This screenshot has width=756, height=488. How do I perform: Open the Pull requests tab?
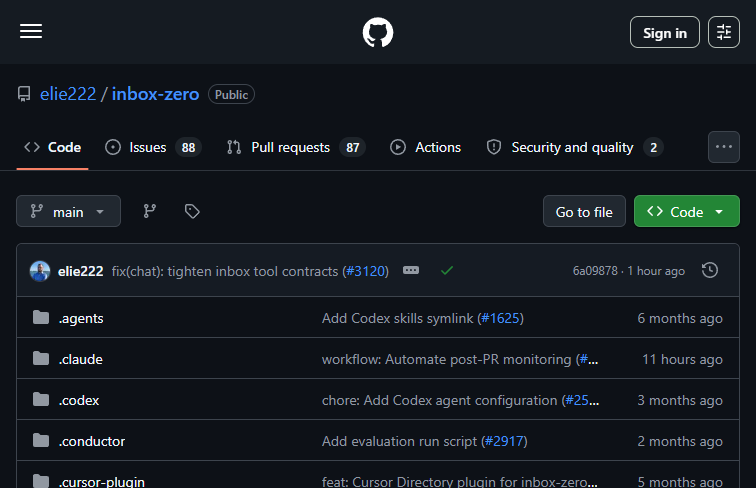click(296, 147)
